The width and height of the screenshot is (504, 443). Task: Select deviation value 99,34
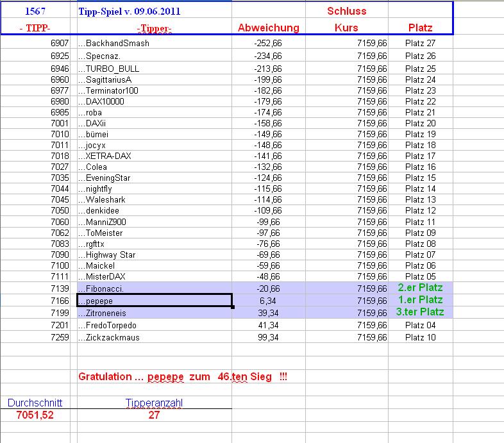(269, 337)
